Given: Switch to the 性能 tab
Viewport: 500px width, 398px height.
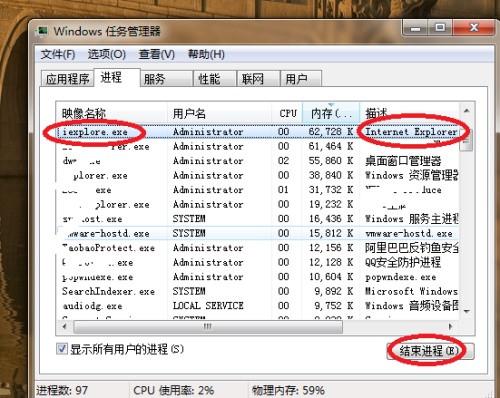Looking at the screenshot, I should click(x=214, y=79).
